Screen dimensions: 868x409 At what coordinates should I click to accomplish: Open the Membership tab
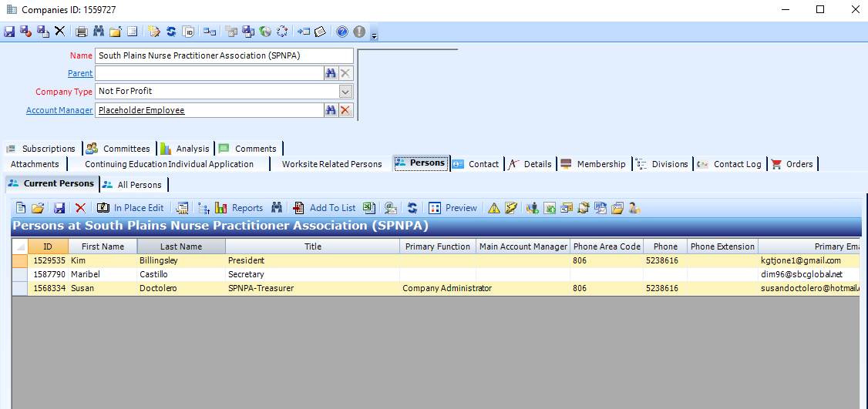pyautogui.click(x=594, y=164)
